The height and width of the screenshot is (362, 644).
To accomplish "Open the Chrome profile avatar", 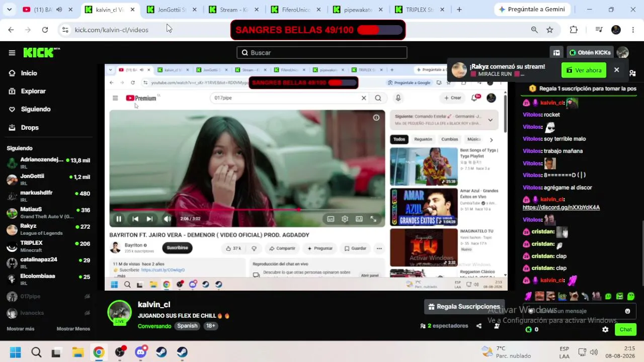I will (616, 30).
